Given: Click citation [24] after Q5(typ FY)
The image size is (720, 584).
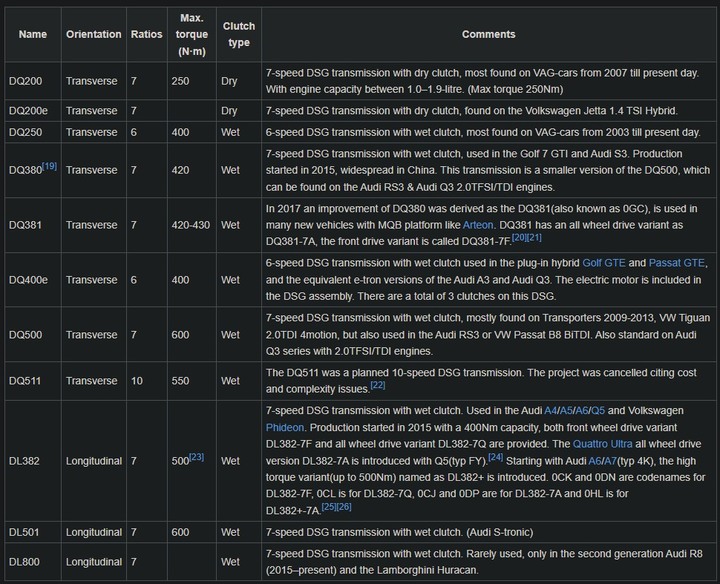Looking at the screenshot, I should [x=495, y=457].
